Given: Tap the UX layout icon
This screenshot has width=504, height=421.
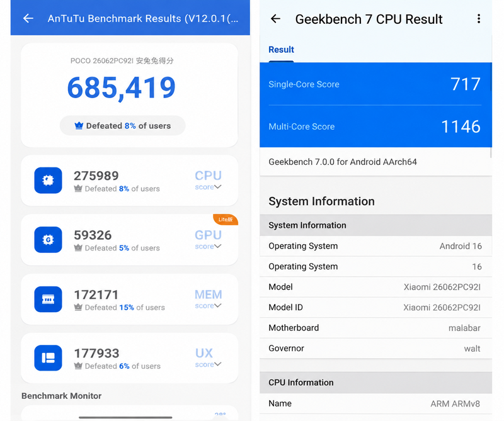Looking at the screenshot, I should click(49, 357).
